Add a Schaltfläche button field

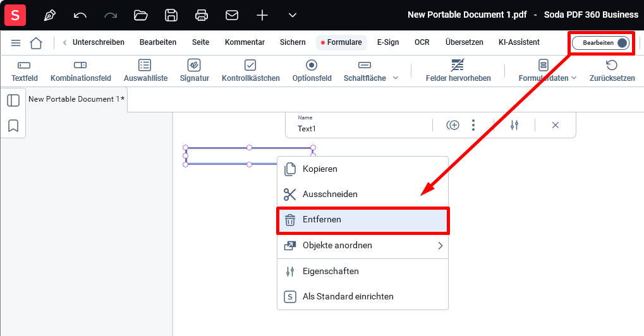click(x=365, y=71)
